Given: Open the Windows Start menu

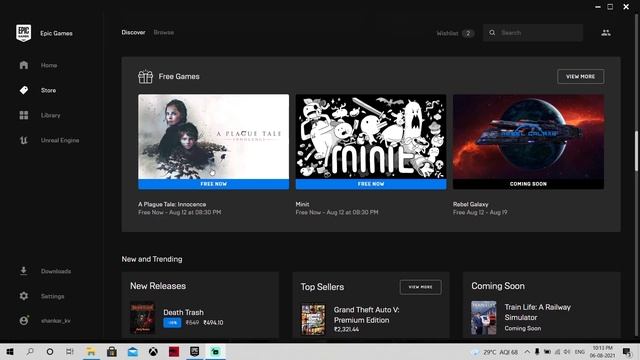Looking at the screenshot, I should 10,351.
